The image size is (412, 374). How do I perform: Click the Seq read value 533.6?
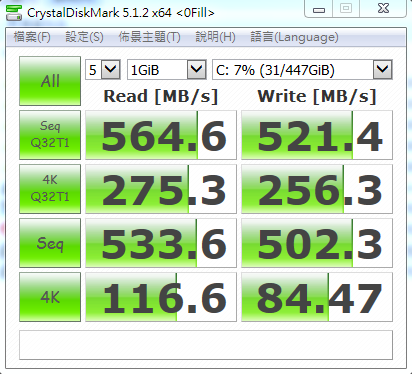(x=161, y=243)
